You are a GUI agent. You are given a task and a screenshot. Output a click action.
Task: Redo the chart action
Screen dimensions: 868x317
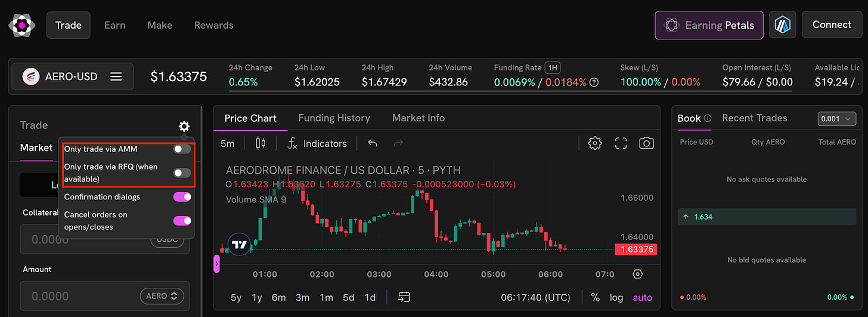(399, 143)
